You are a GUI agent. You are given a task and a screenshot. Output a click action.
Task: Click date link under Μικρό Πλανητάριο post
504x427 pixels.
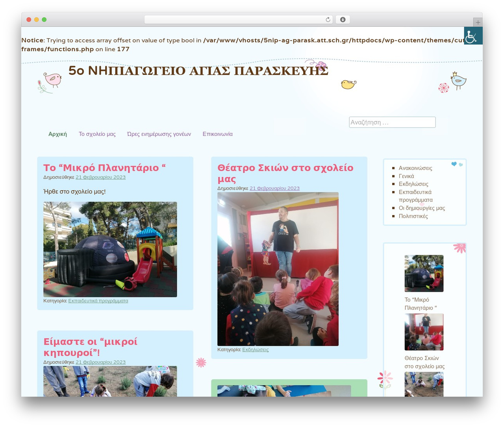coord(100,177)
